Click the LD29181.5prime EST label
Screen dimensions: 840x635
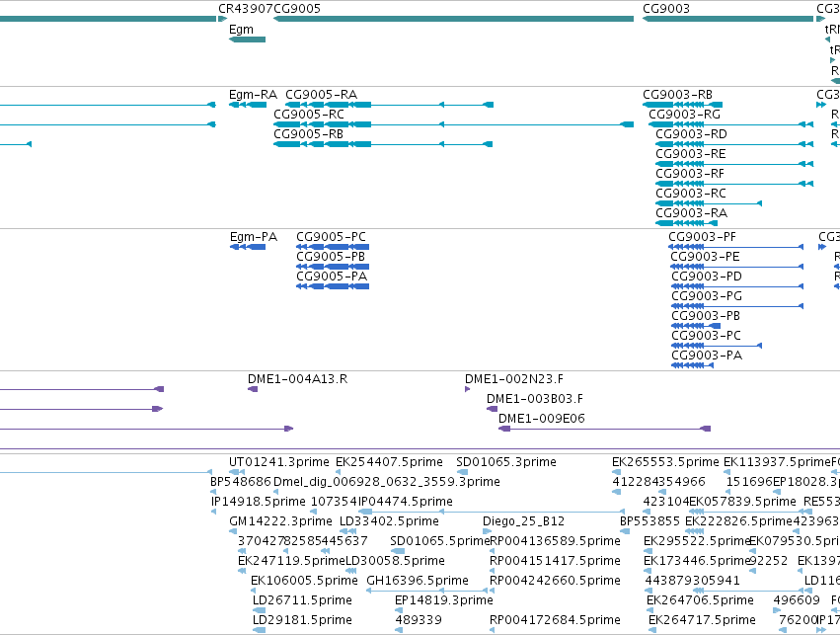point(302,620)
